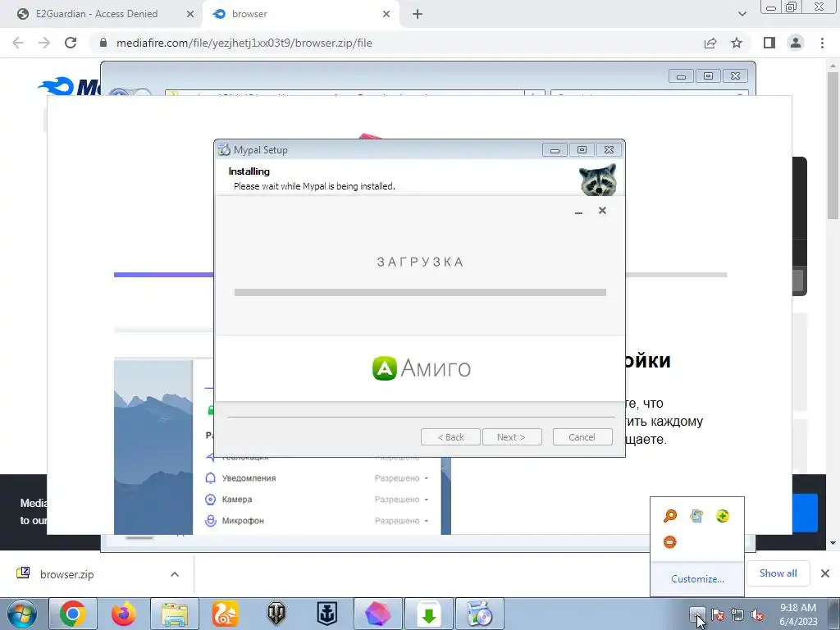Viewport: 840px width, 630px height.
Task: Switch to the E2Guardian - Access Denied tab
Action: tap(97, 14)
